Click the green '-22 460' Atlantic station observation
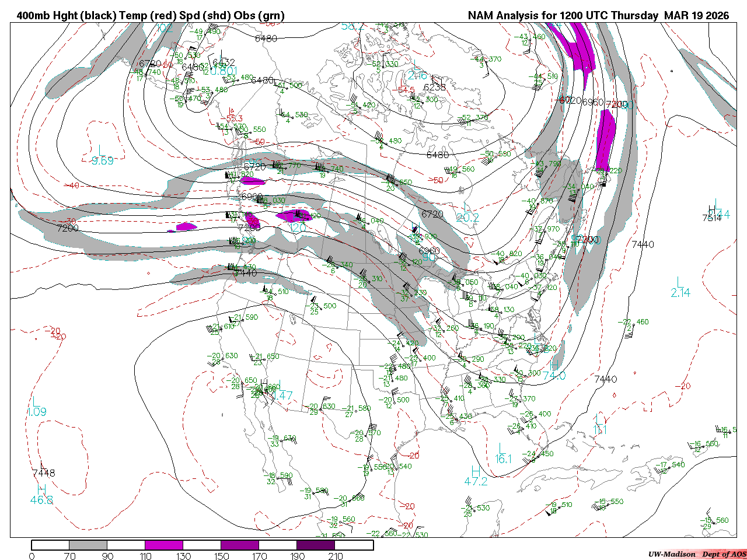747x560 pixels. pos(634,322)
